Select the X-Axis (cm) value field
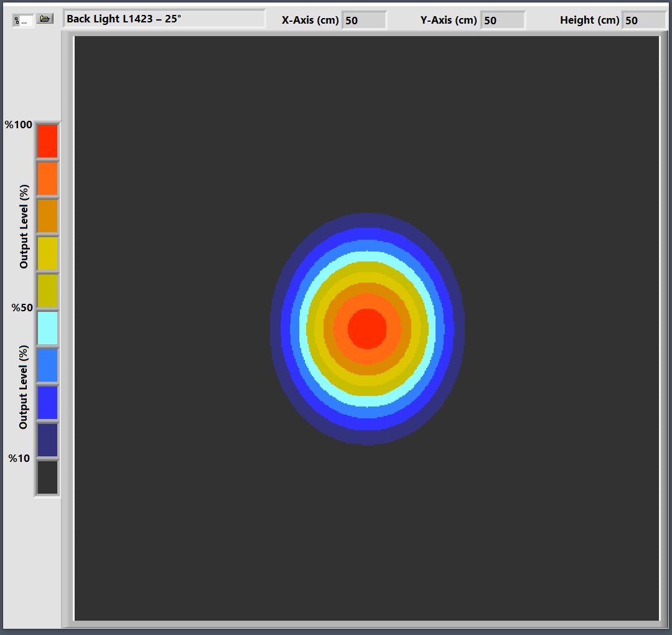 coord(364,21)
